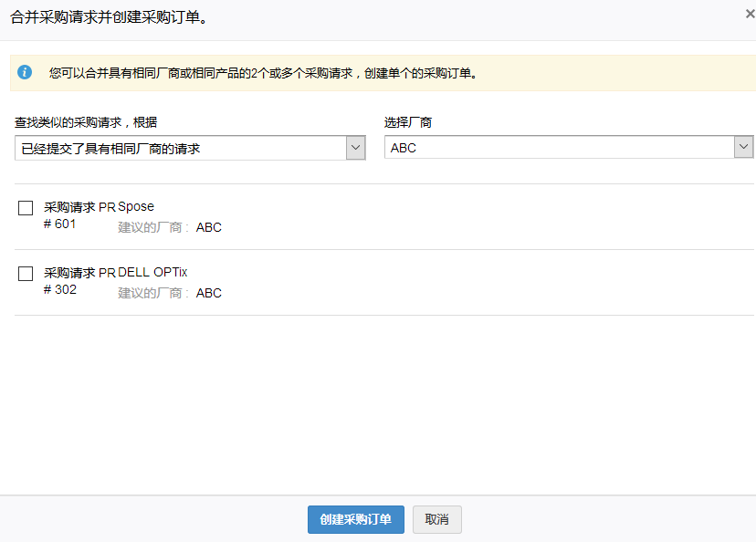Click the 采购请求 PR # 601 label
This screenshot has height=542, width=756.
(x=79, y=214)
